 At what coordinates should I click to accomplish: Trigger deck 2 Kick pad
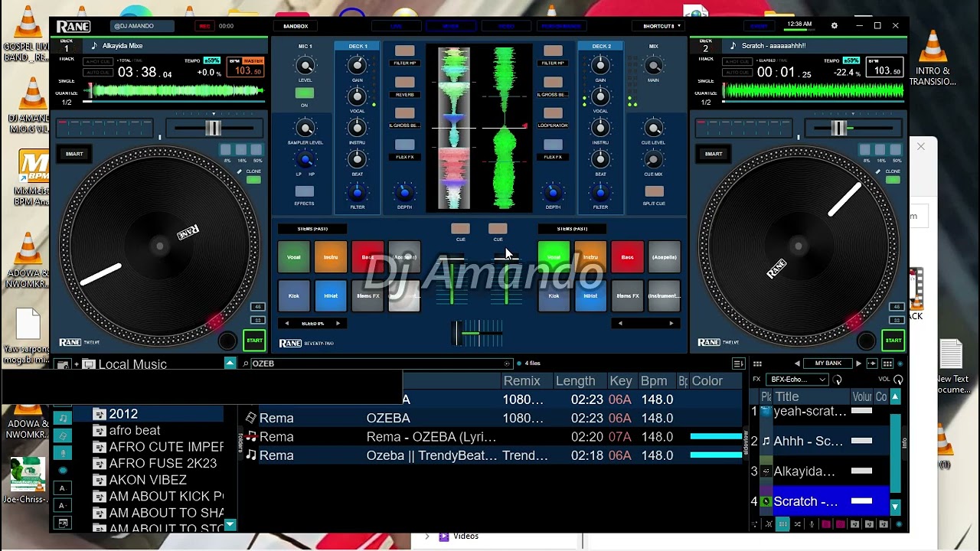[x=554, y=295]
